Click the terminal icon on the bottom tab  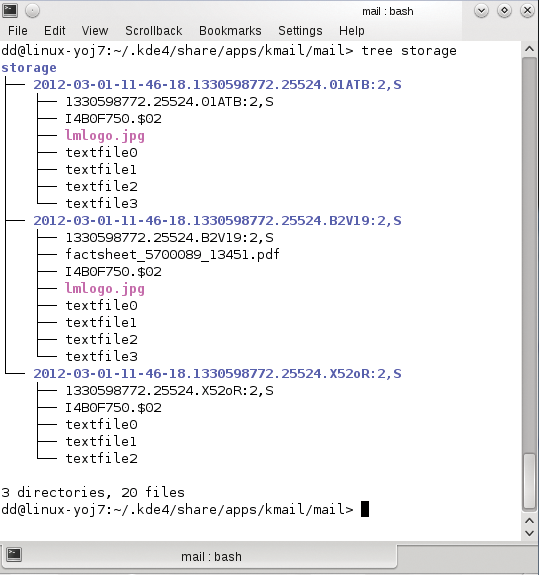click(14, 554)
